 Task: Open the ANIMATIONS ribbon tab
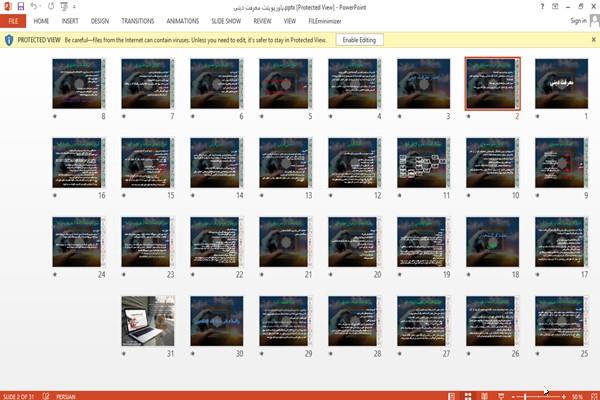point(183,21)
